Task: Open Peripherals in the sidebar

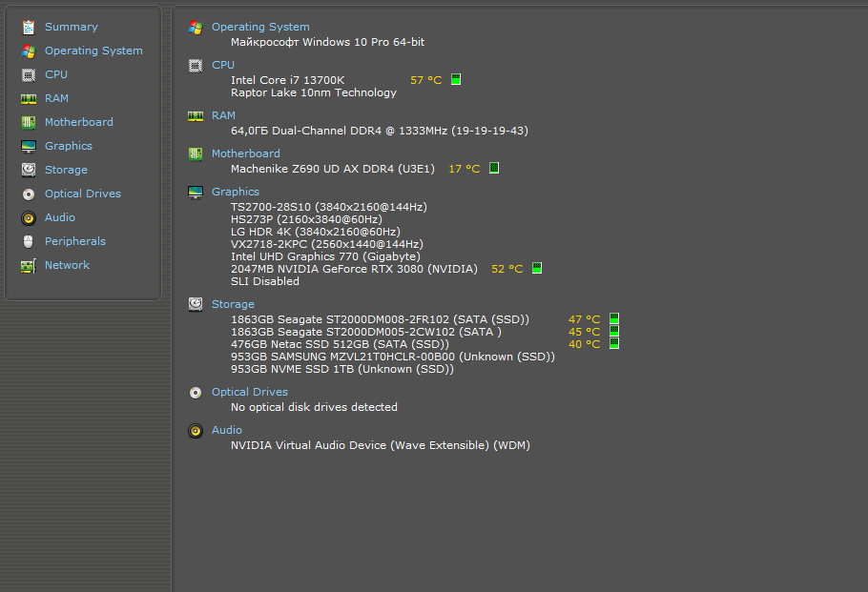Action: (74, 241)
